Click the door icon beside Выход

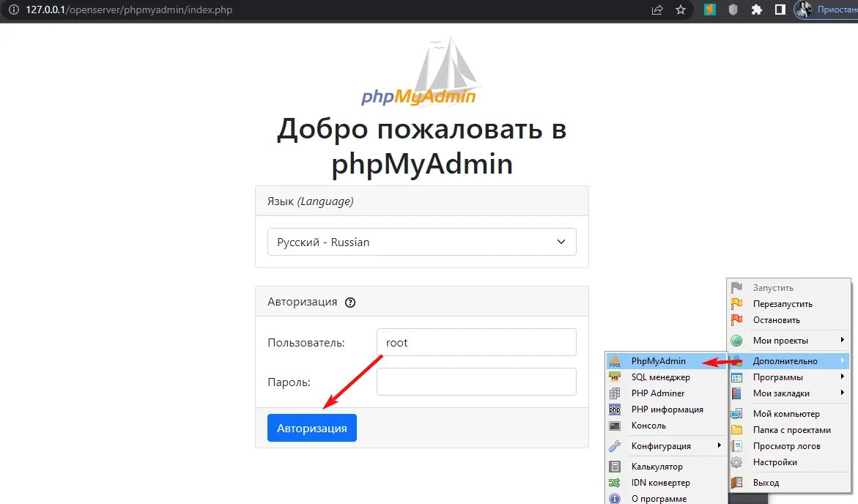click(x=737, y=483)
